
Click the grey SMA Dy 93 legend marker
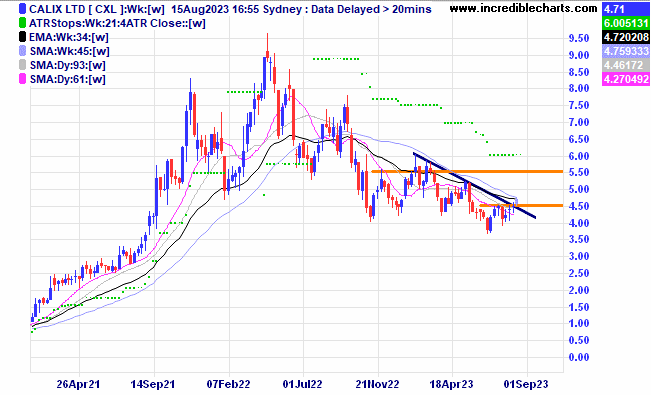tap(22, 65)
